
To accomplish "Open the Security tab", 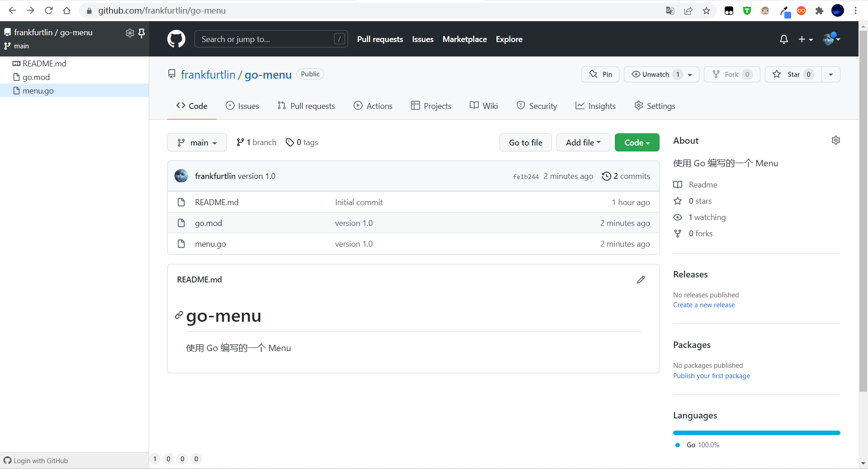I will coord(537,106).
